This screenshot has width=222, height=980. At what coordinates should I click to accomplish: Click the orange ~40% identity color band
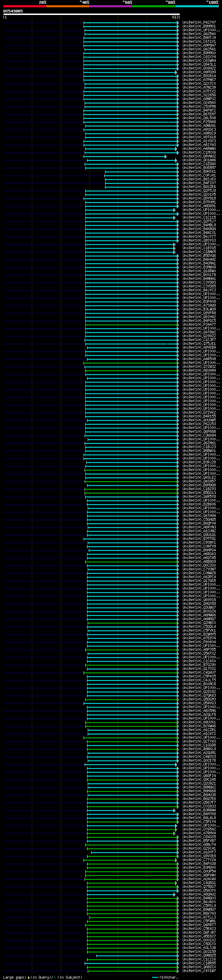coord(68,6)
